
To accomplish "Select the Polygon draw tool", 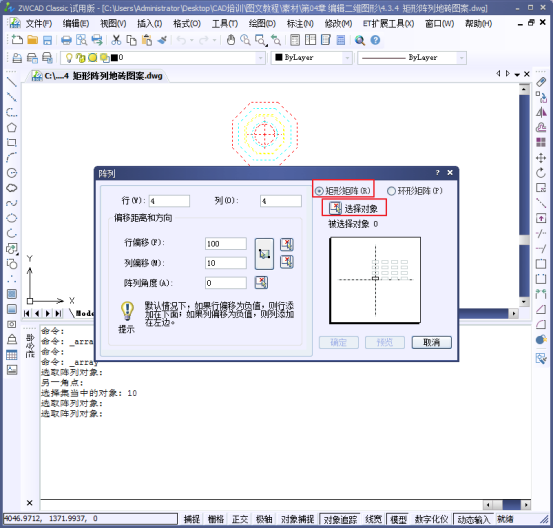I will click(12, 128).
